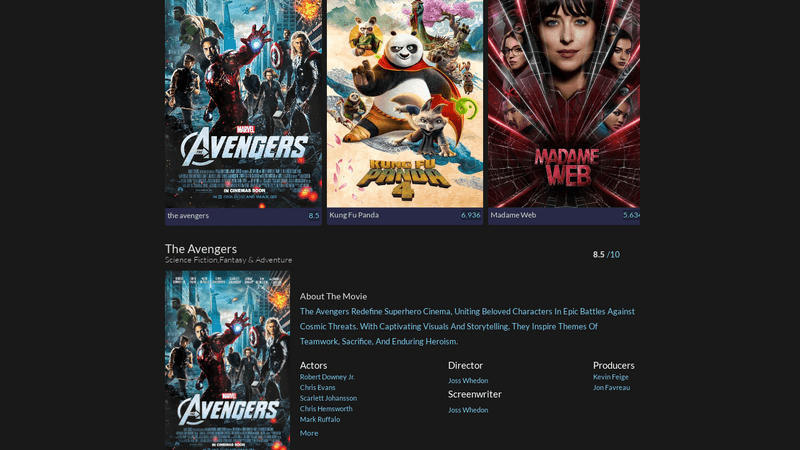Click 'the avengers' caption under the carousel poster
Screen dimensions: 800x450
click(188, 215)
